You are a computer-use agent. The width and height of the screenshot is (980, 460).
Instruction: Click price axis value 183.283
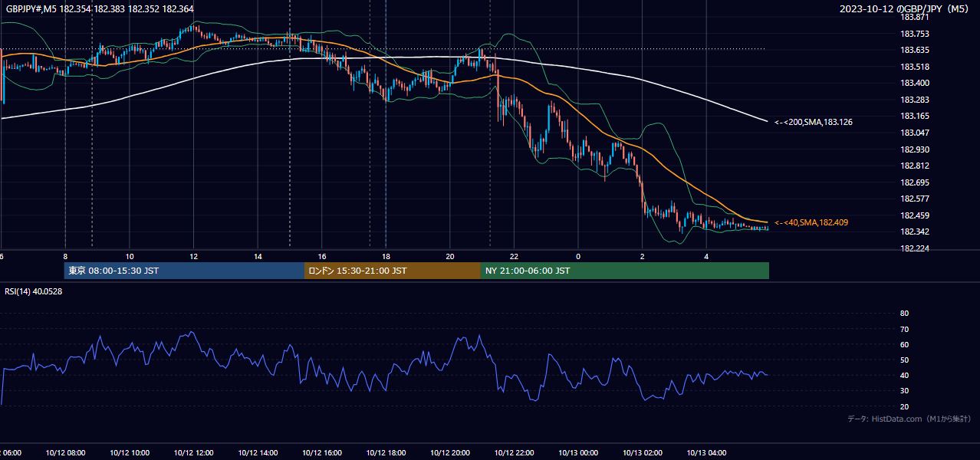tap(914, 100)
